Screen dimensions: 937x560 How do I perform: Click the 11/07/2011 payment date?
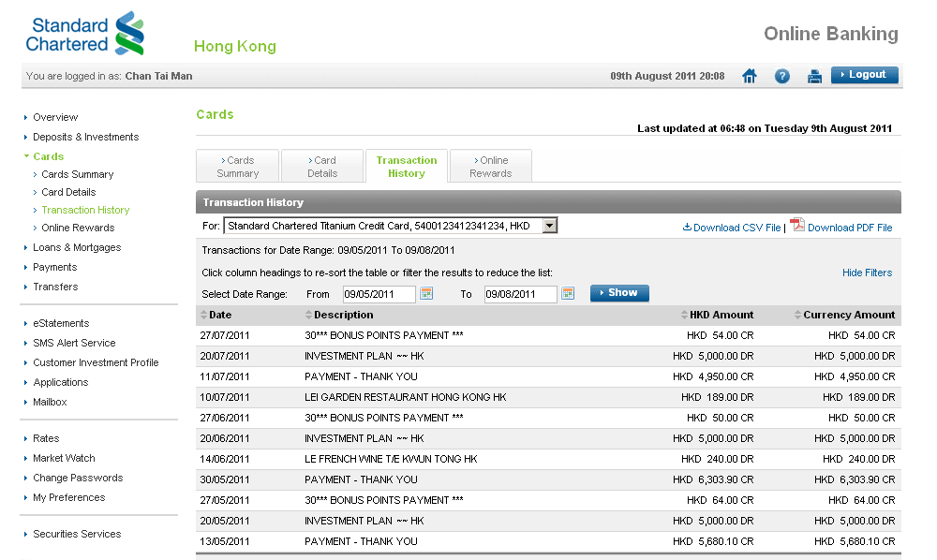coord(225,376)
